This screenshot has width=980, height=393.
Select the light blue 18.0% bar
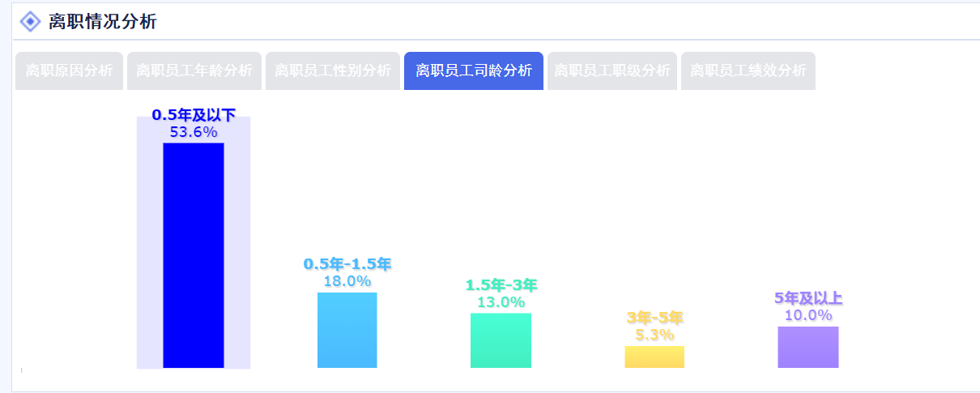347,330
